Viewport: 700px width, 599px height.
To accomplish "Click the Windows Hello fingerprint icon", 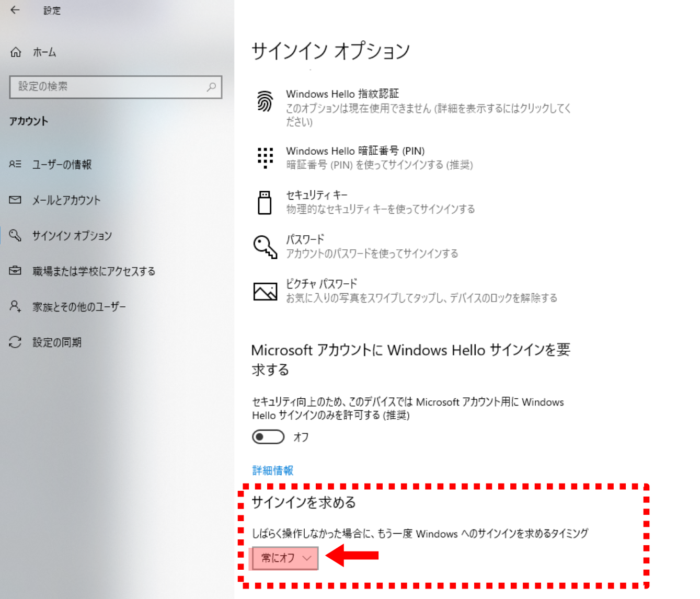I will 265,101.
